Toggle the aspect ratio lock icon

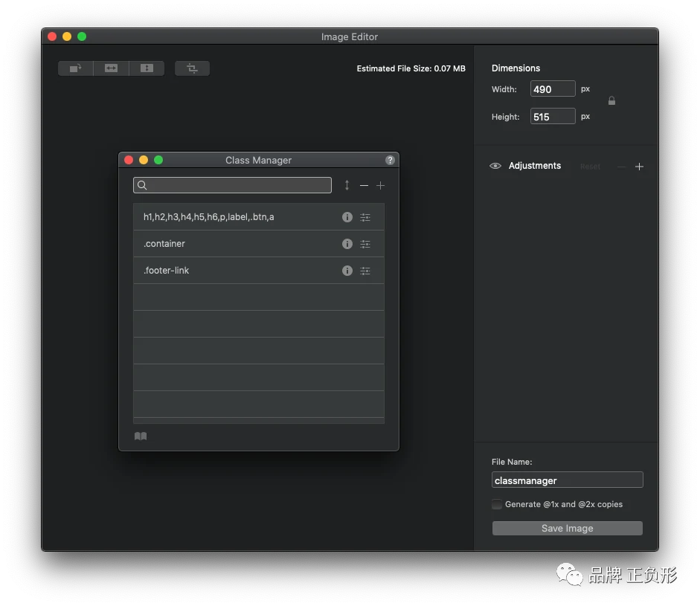(611, 101)
